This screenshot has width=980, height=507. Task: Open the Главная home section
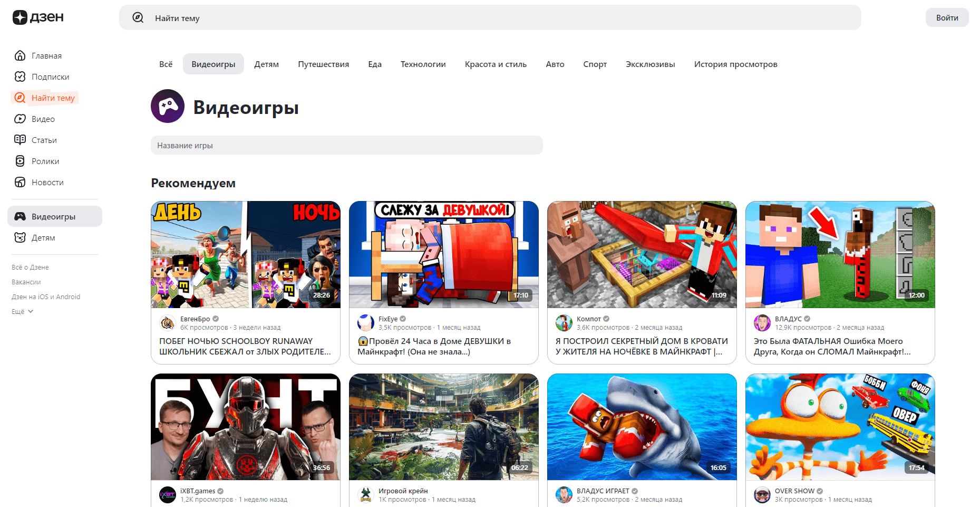[46, 55]
